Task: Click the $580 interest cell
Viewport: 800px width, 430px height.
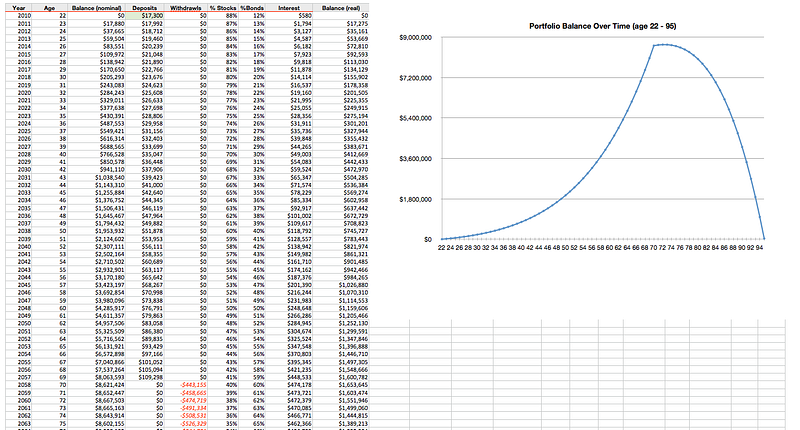Action: [x=289, y=16]
